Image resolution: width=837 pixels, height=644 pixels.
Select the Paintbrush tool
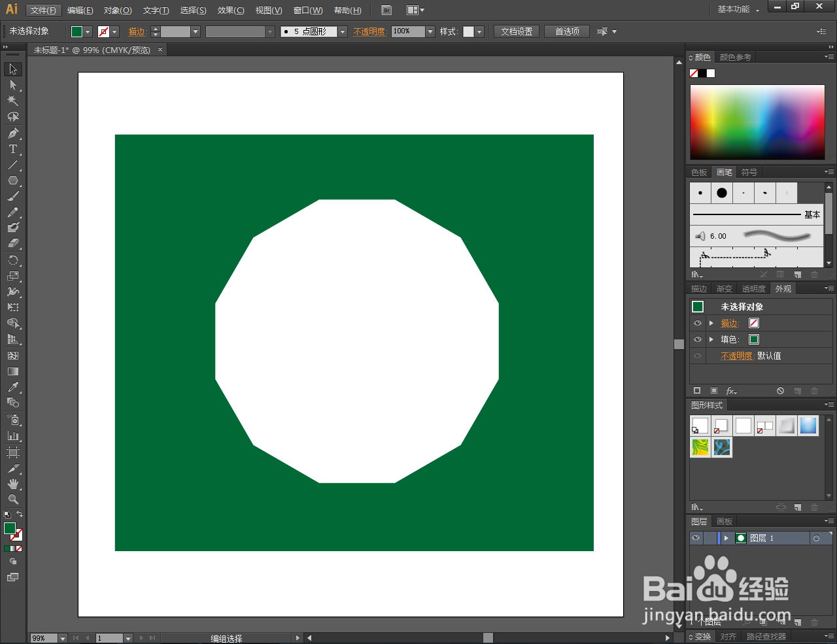[x=13, y=196]
